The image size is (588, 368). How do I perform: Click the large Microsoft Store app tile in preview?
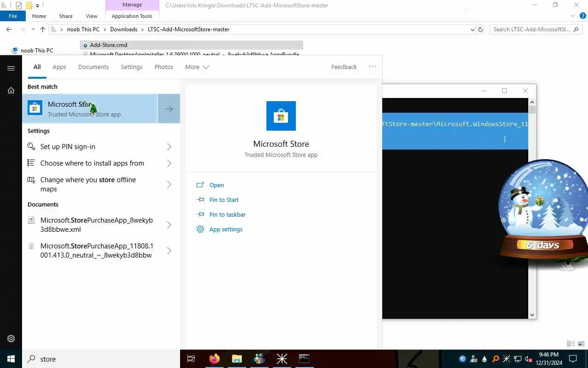(x=281, y=116)
